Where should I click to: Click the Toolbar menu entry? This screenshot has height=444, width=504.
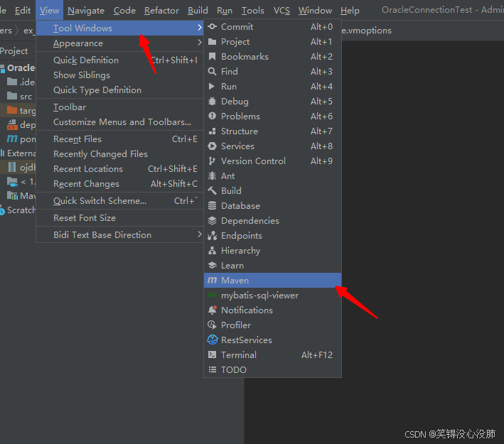[x=119, y=107]
